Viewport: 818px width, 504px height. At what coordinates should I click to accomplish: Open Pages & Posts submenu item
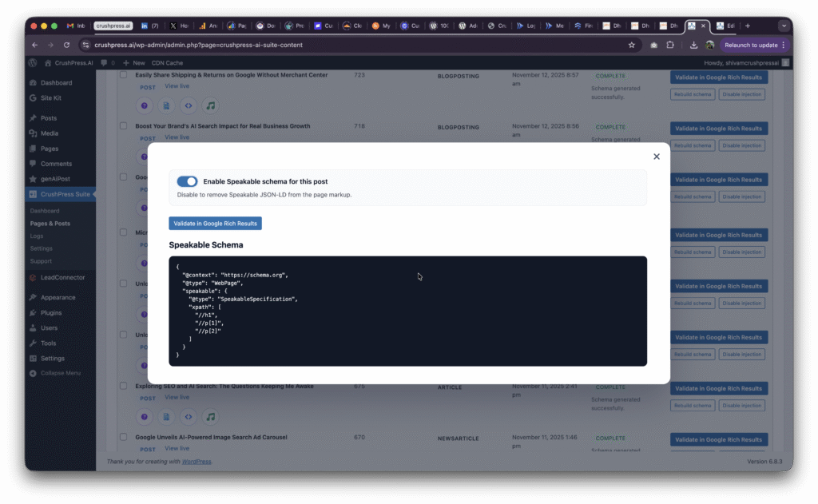[x=50, y=224]
